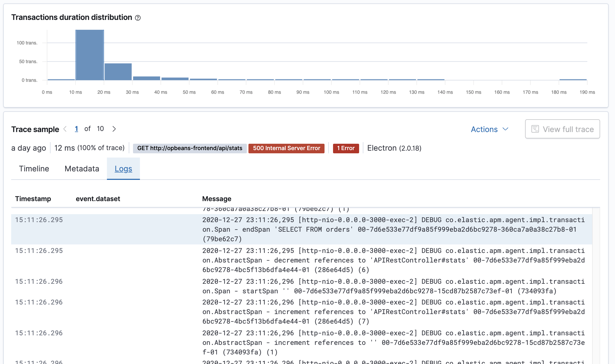Click the previous trace sample arrow
The height and width of the screenshot is (364, 615).
tap(65, 129)
